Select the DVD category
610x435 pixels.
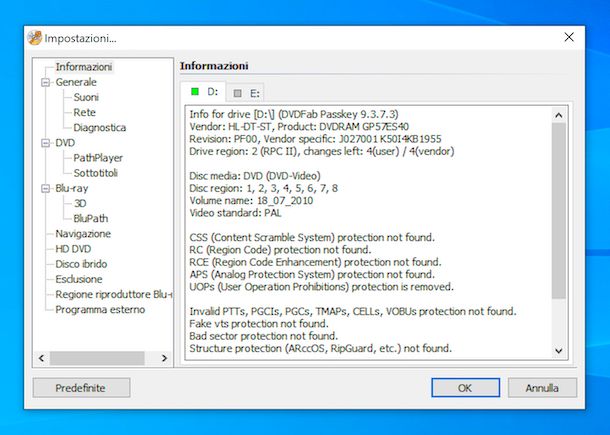pyautogui.click(x=65, y=143)
